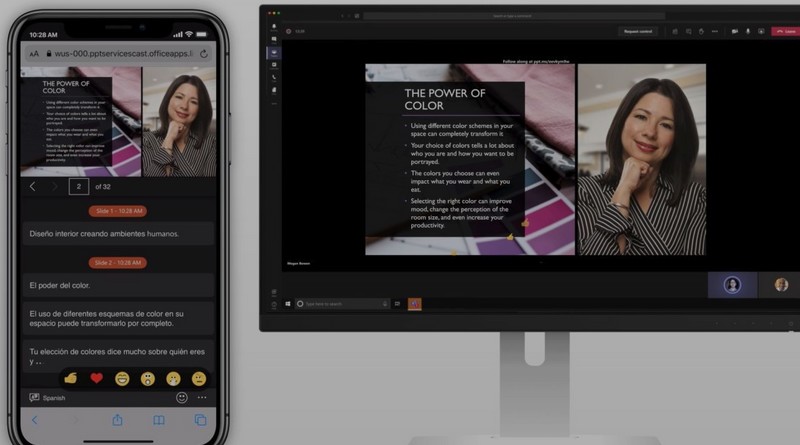This screenshot has height=445, width=800.
Task: Select caption 'Diseño interior creando ambientes humanos.'
Action: coord(118,234)
